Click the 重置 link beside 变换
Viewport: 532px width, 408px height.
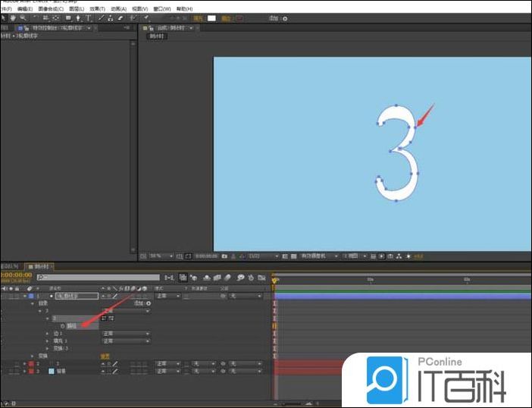click(105, 356)
